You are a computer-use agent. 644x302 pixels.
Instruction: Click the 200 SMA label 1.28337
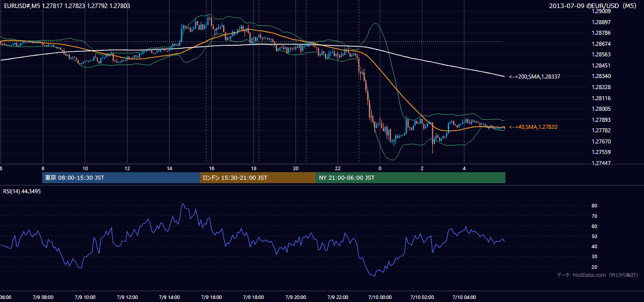point(535,77)
